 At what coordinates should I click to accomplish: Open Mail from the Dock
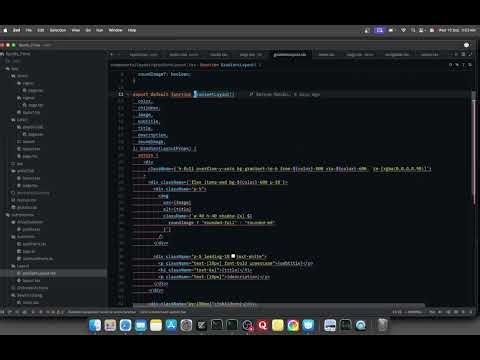point(141,325)
